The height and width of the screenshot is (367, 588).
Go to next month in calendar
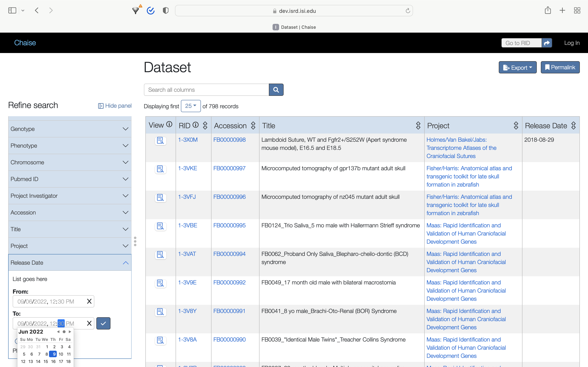pyautogui.click(x=70, y=332)
